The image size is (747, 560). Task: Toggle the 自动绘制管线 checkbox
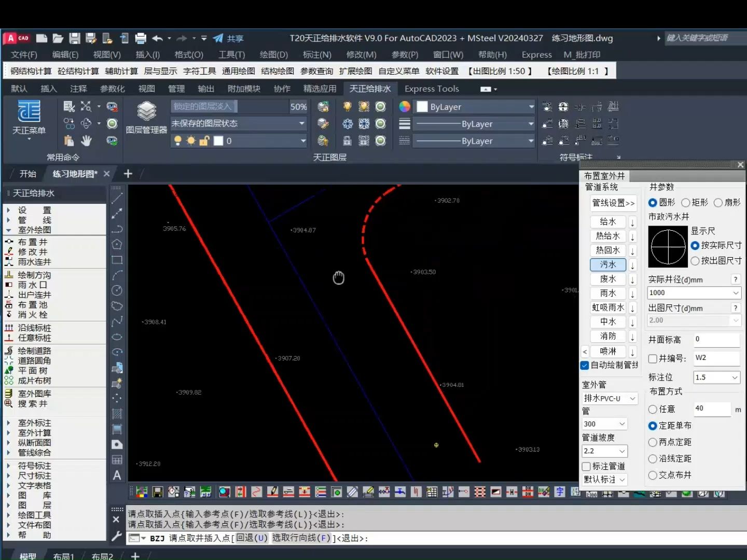click(x=585, y=366)
